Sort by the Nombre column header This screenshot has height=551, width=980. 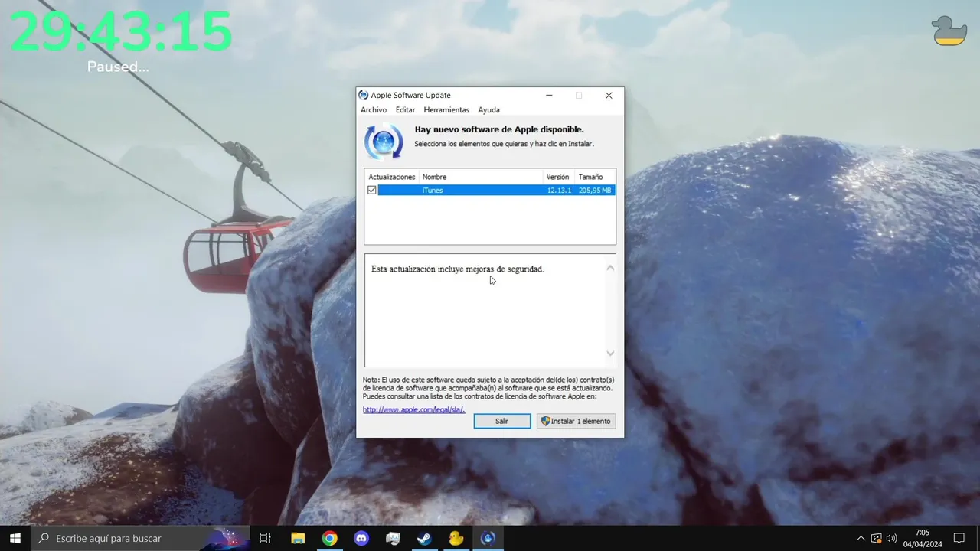point(481,177)
